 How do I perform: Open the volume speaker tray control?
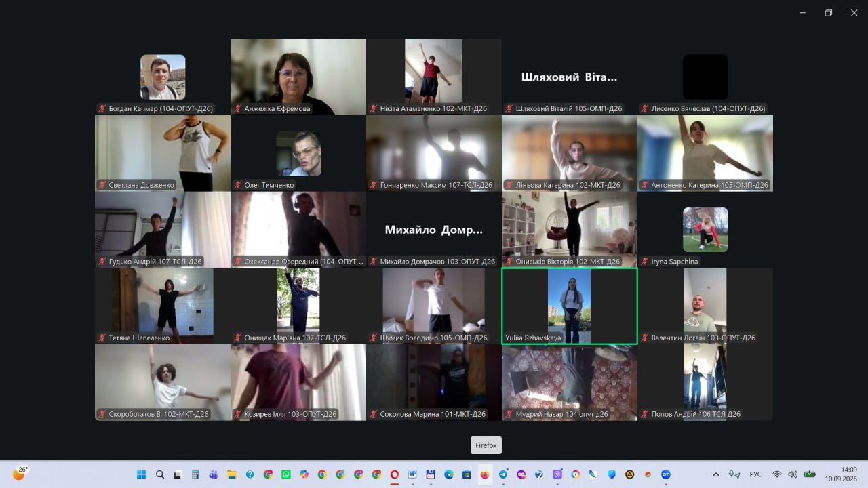pyautogui.click(x=793, y=474)
